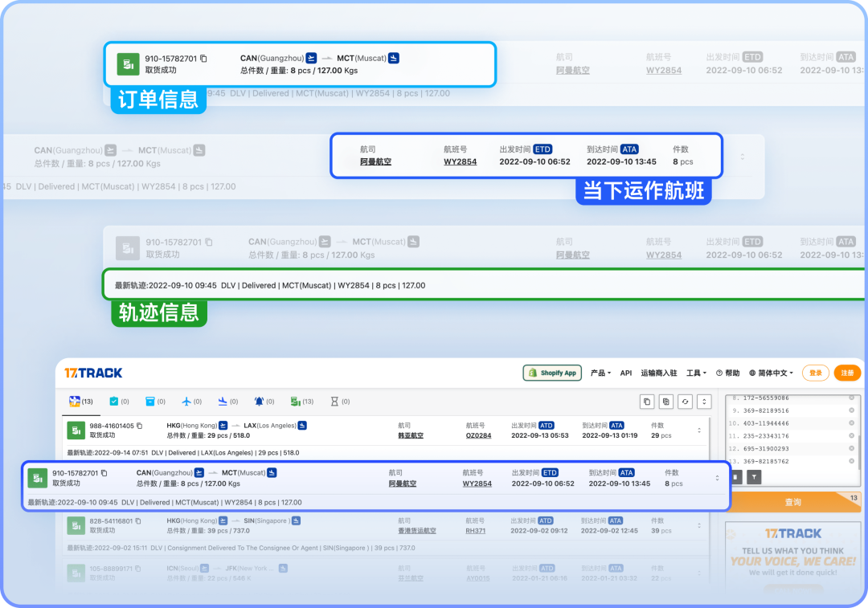Click the copy-details icon in the results toolbar

click(x=666, y=402)
